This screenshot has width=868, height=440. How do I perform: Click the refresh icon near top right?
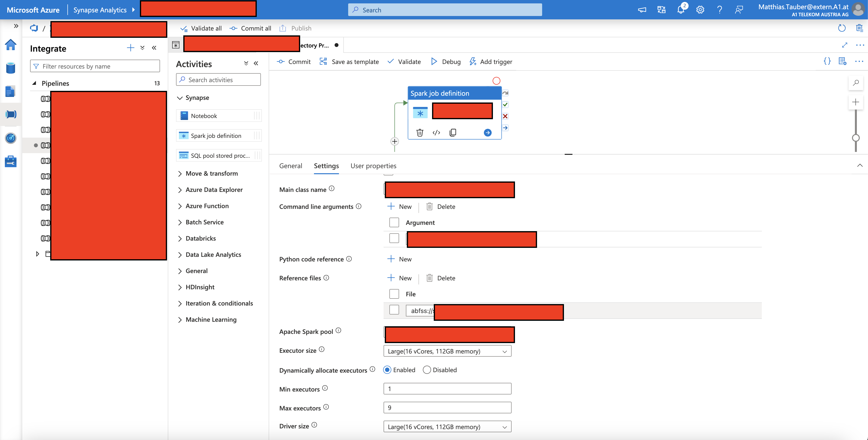[842, 28]
